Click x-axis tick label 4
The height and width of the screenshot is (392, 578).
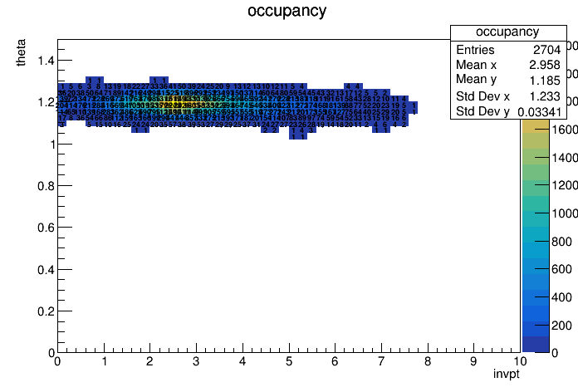coord(242,361)
